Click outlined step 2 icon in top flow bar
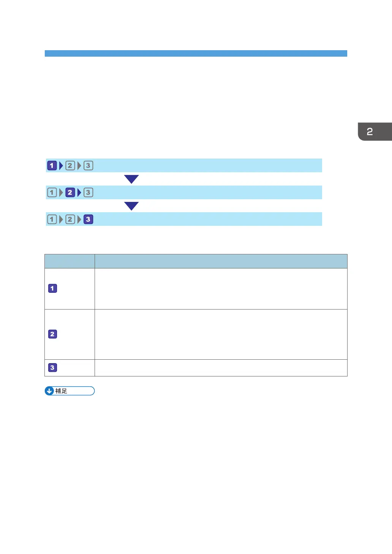The image size is (392, 554). (x=70, y=166)
